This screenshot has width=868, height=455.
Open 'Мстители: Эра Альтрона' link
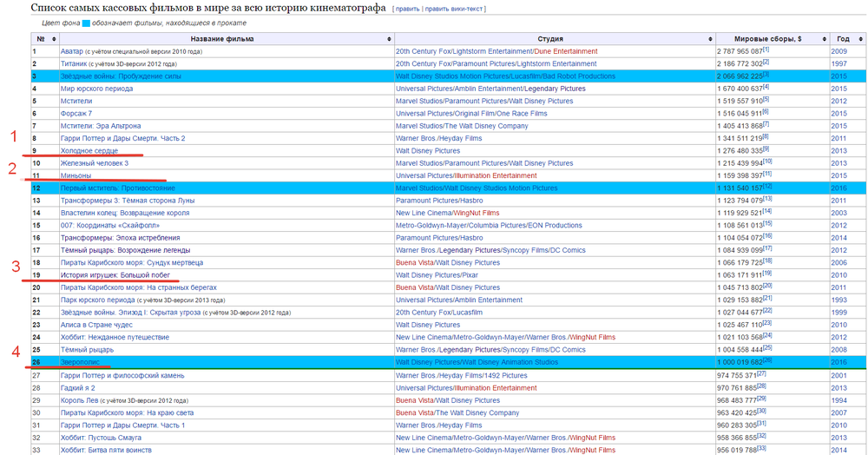pos(101,126)
